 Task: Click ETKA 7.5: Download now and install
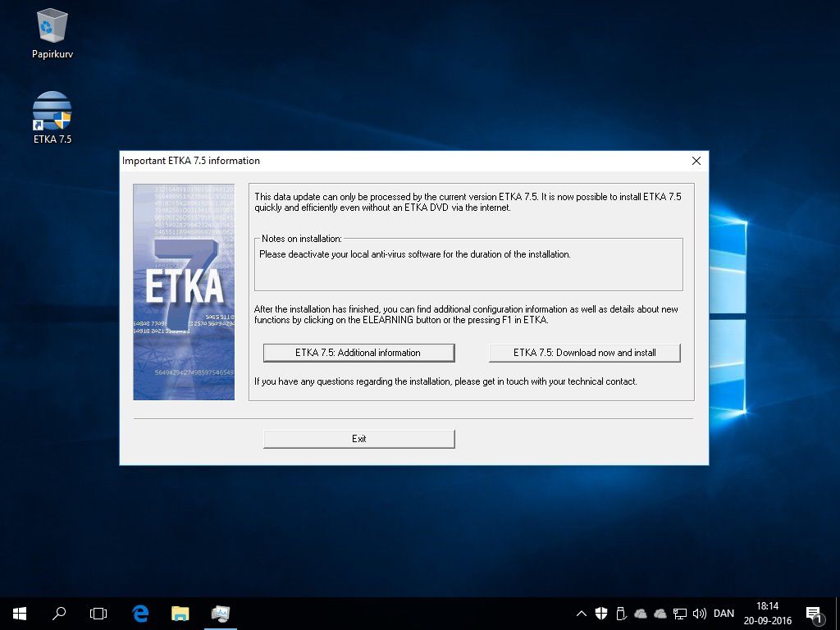[584, 353]
